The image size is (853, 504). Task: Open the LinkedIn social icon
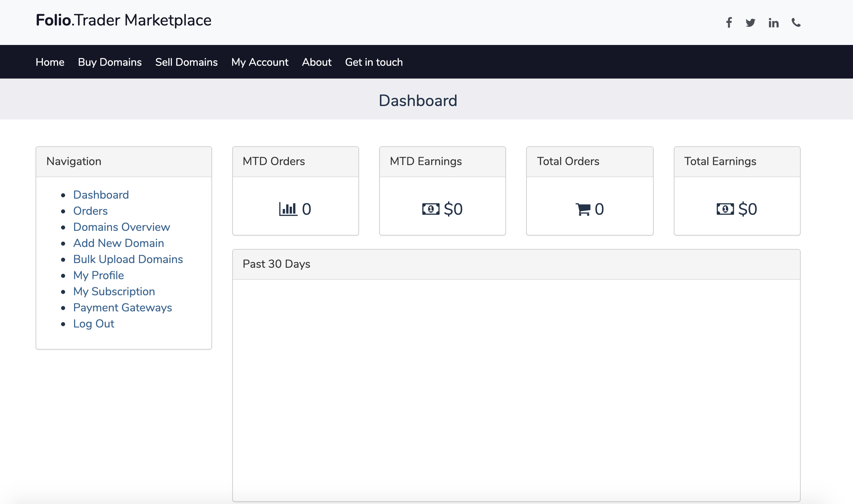[x=773, y=22]
